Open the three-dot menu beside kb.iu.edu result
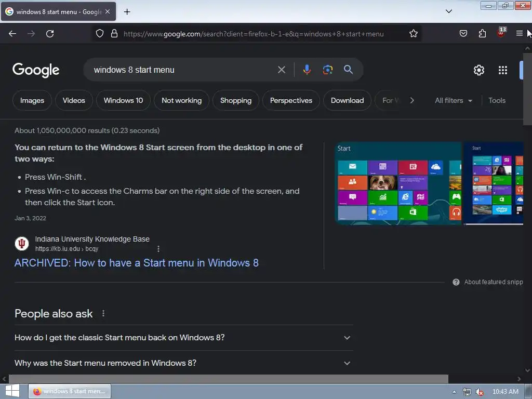Image resolution: width=532 pixels, height=399 pixels. pyautogui.click(x=158, y=249)
